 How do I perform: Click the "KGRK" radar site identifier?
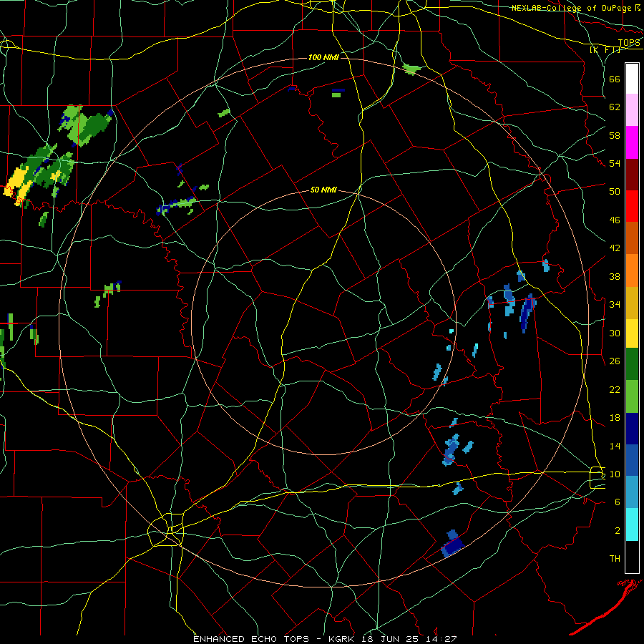coord(342,639)
